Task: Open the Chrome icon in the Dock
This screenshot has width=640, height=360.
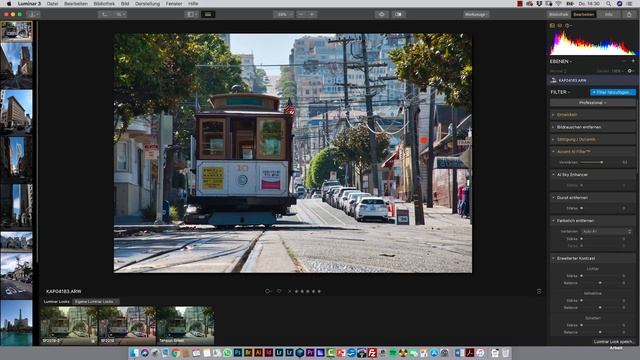Action: click(176, 353)
